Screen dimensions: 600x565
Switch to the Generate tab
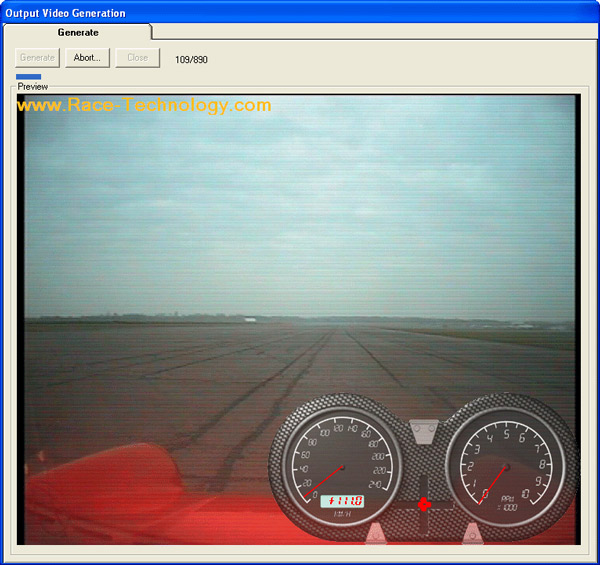pyautogui.click(x=78, y=33)
